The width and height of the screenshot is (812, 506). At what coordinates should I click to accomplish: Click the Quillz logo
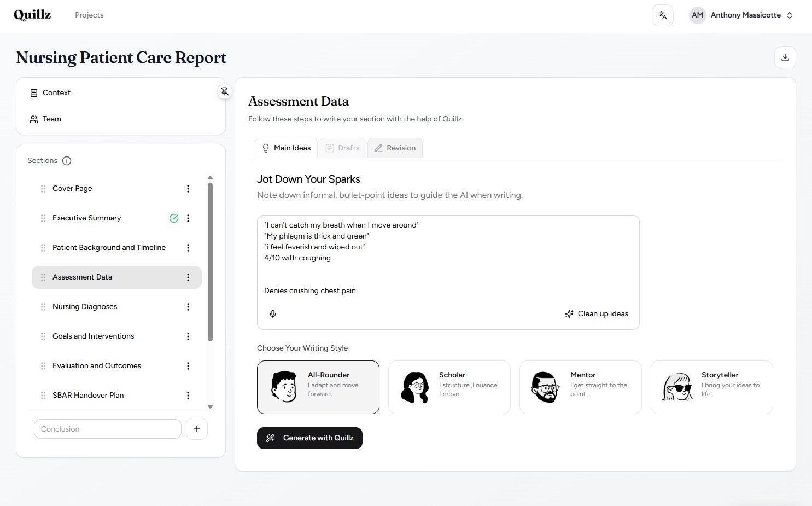[x=32, y=15]
